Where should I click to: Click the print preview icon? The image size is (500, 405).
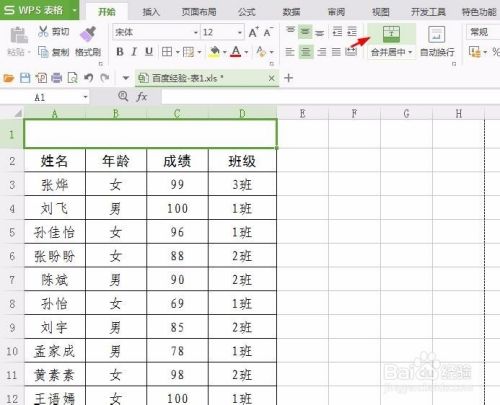(x=72, y=78)
